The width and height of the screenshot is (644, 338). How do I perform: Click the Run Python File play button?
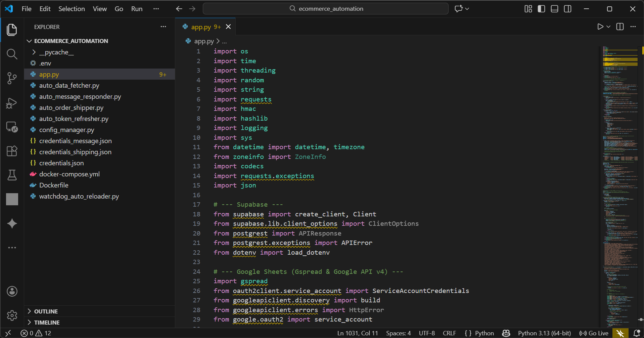click(600, 27)
